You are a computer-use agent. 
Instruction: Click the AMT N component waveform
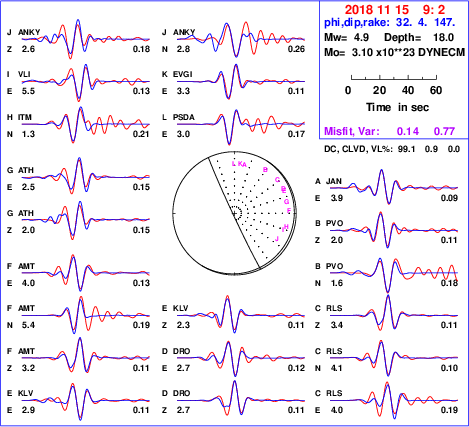86,315
